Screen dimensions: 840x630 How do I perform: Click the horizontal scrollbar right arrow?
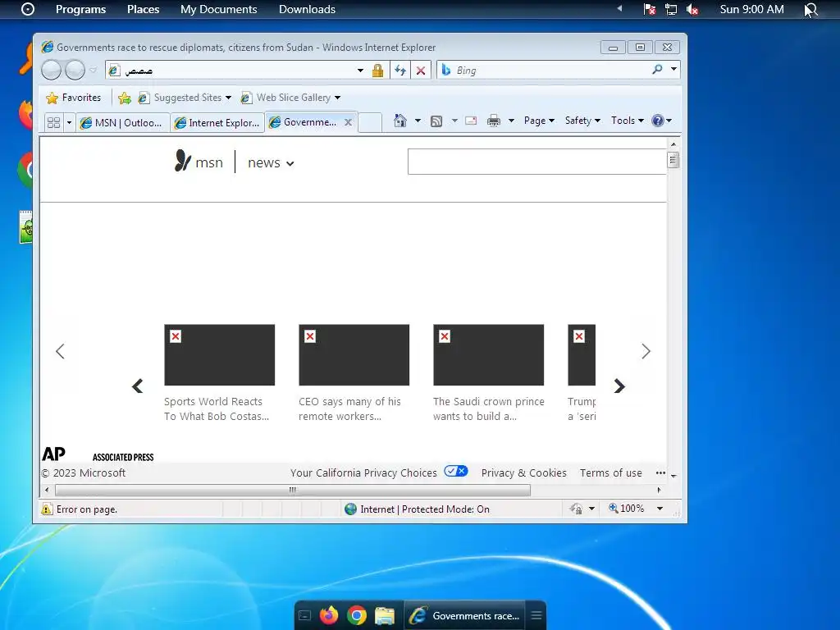[x=659, y=490]
